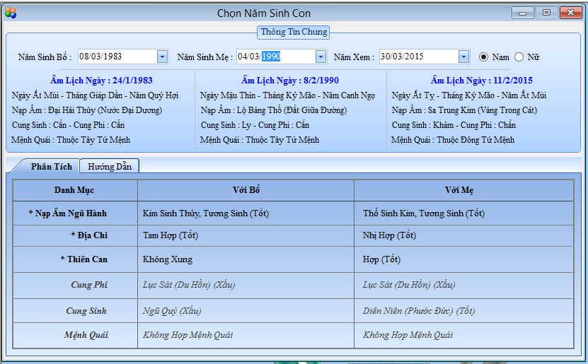Click the Năm Xem date field
The width and height of the screenshot is (588, 364).
[417, 57]
